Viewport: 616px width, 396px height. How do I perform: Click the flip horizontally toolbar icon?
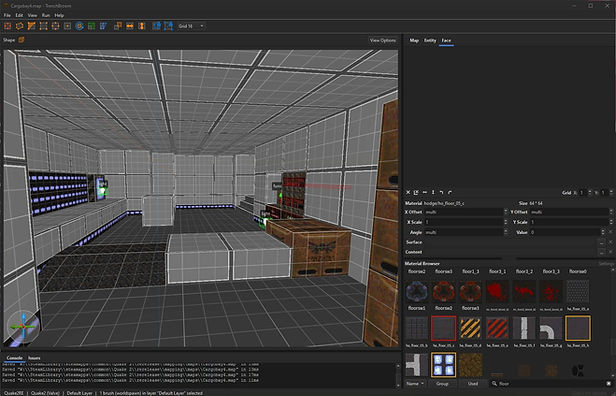point(130,26)
